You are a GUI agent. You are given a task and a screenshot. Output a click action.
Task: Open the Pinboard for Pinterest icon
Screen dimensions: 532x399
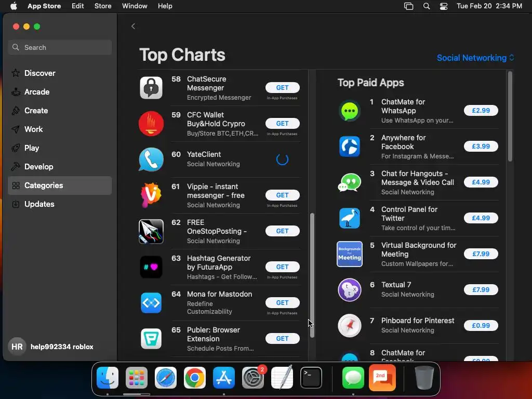[x=350, y=326]
